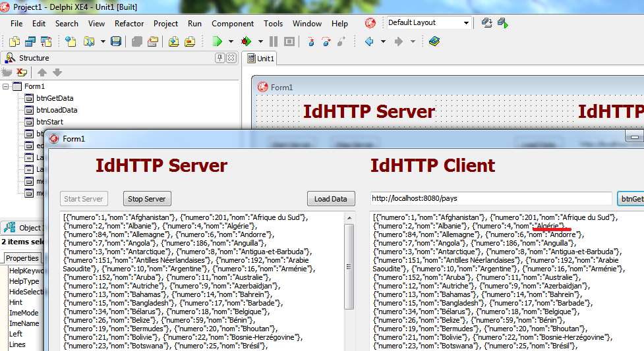The image size is (644, 351).
Task: Collapse the Form1 tree node
Action: tap(6, 87)
